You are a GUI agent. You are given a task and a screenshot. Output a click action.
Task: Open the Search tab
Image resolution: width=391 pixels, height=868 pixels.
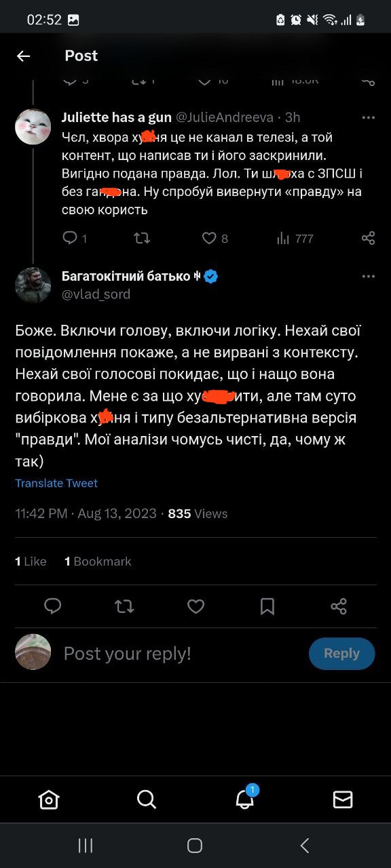click(147, 800)
